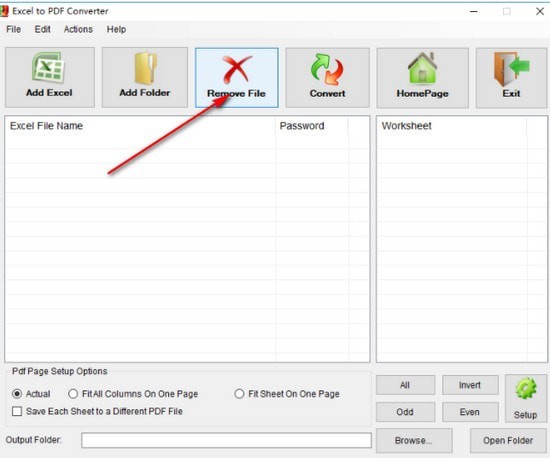The width and height of the screenshot is (550, 458).
Task: Click the Excel File Name column header
Action: click(140, 126)
